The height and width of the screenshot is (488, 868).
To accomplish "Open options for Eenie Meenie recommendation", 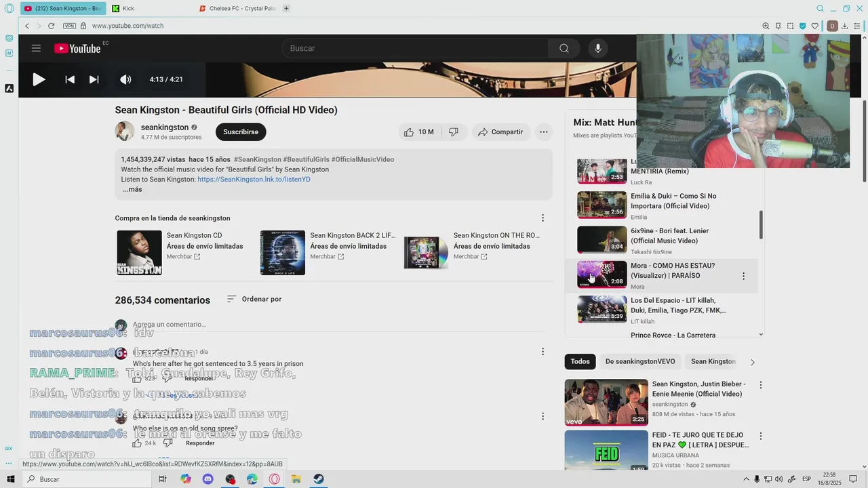I will pyautogui.click(x=761, y=385).
